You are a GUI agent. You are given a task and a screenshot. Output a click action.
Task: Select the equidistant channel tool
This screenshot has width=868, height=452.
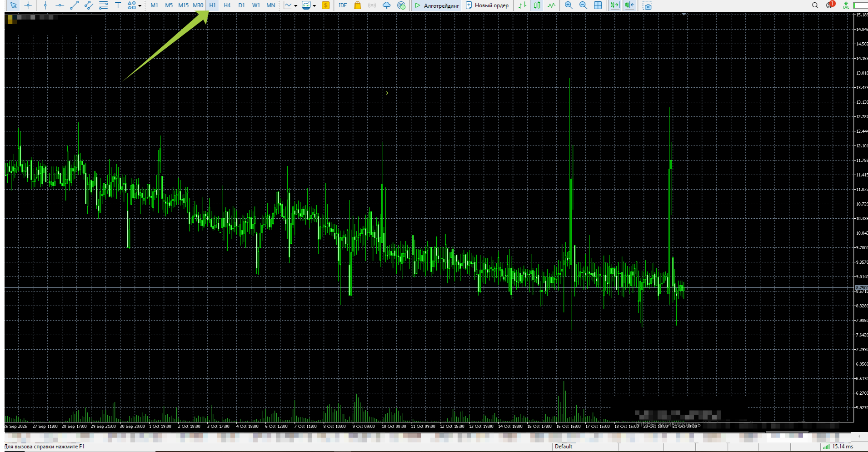(89, 5)
